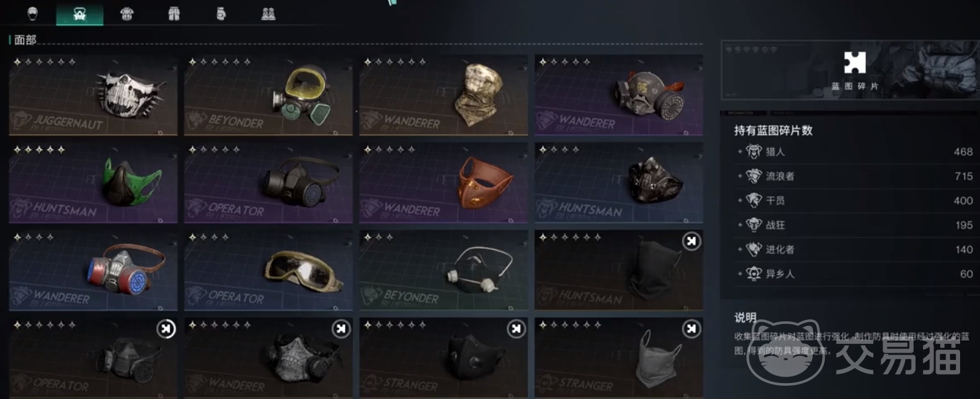Click the locked icon on the Operator dark respirator
This screenshot has width=980, height=399.
(x=166, y=329)
